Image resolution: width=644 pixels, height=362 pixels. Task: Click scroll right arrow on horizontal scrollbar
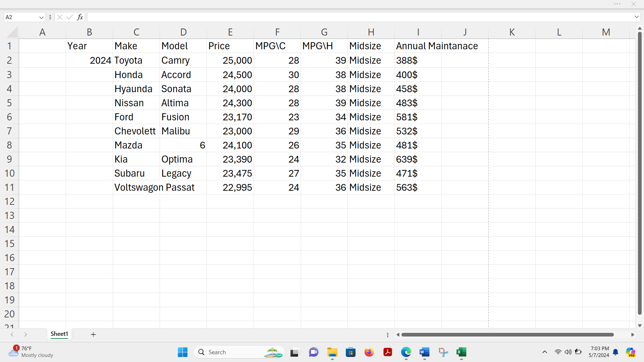pyautogui.click(x=633, y=335)
